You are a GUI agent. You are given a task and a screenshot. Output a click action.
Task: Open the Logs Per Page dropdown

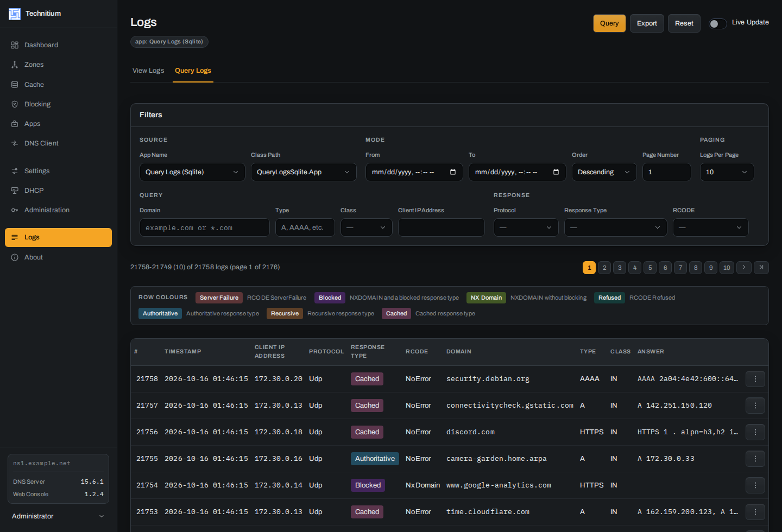click(727, 172)
